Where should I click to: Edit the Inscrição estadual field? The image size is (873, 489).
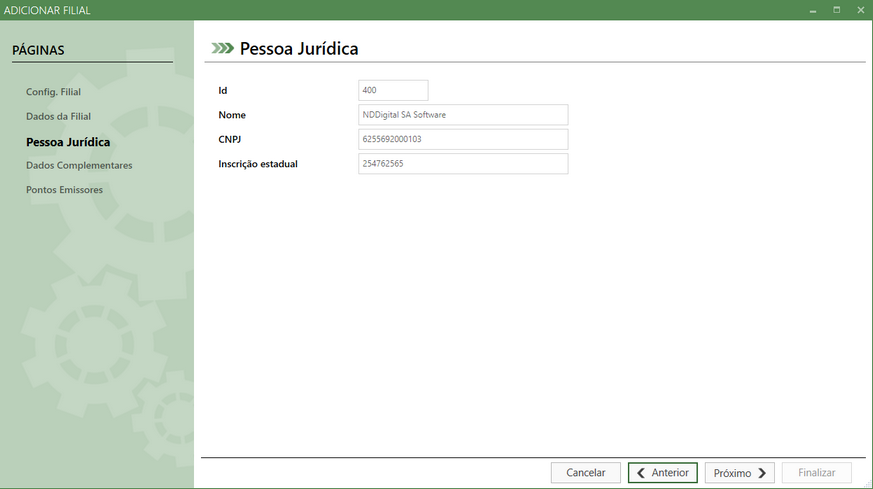pyautogui.click(x=463, y=164)
